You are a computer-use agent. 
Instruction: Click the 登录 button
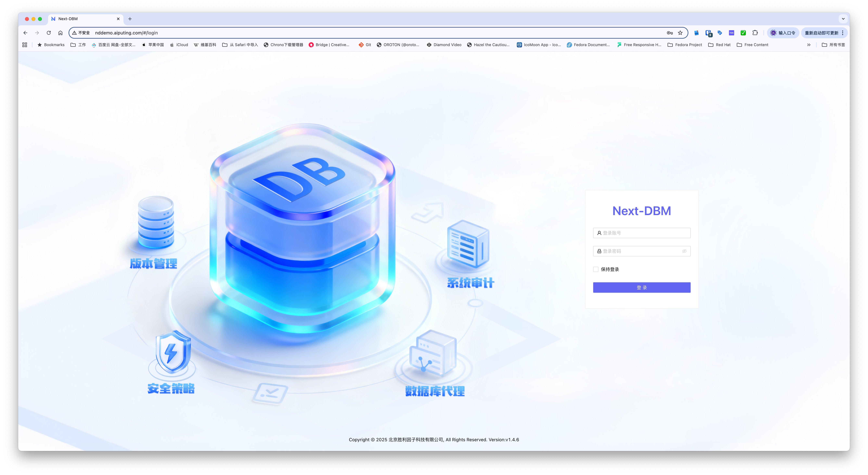click(x=641, y=287)
